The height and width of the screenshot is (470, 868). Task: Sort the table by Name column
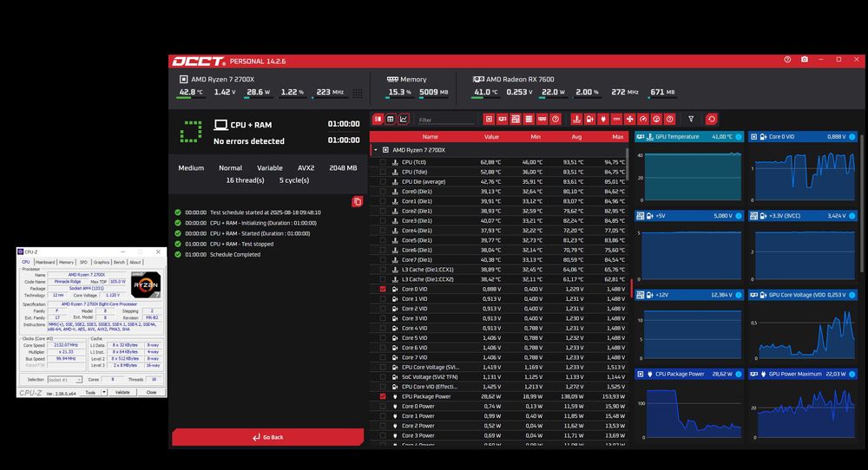[431, 136]
